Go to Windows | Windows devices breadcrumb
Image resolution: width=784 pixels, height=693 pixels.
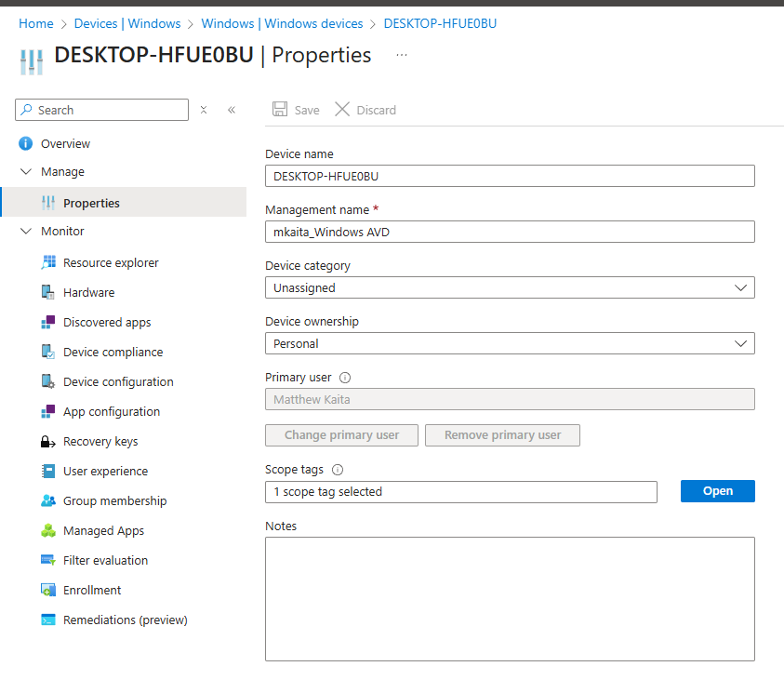tap(284, 23)
